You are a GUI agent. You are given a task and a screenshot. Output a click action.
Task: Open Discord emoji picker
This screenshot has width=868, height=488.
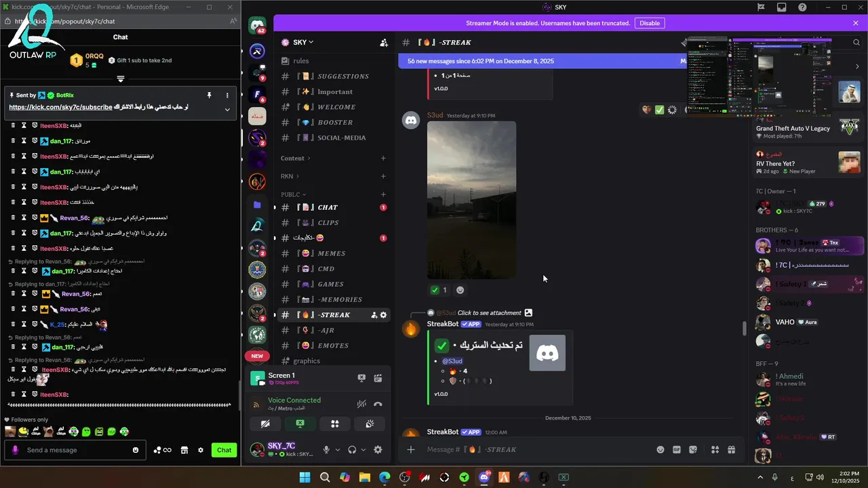click(660, 449)
